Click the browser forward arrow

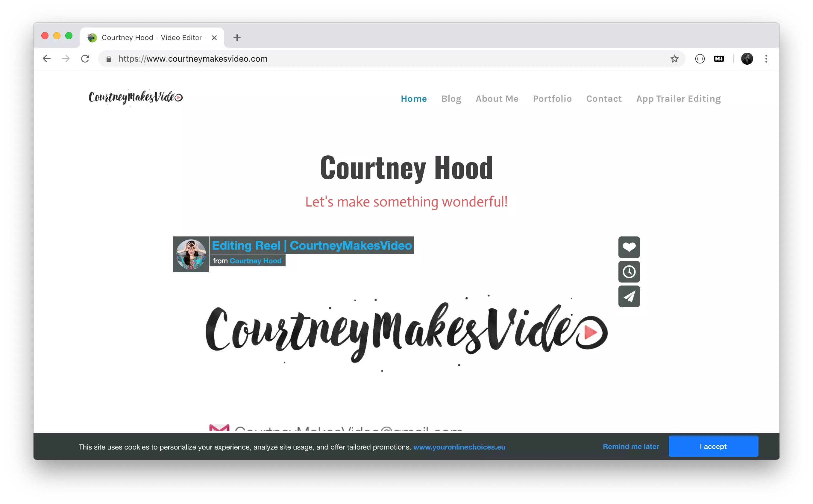pyautogui.click(x=66, y=59)
